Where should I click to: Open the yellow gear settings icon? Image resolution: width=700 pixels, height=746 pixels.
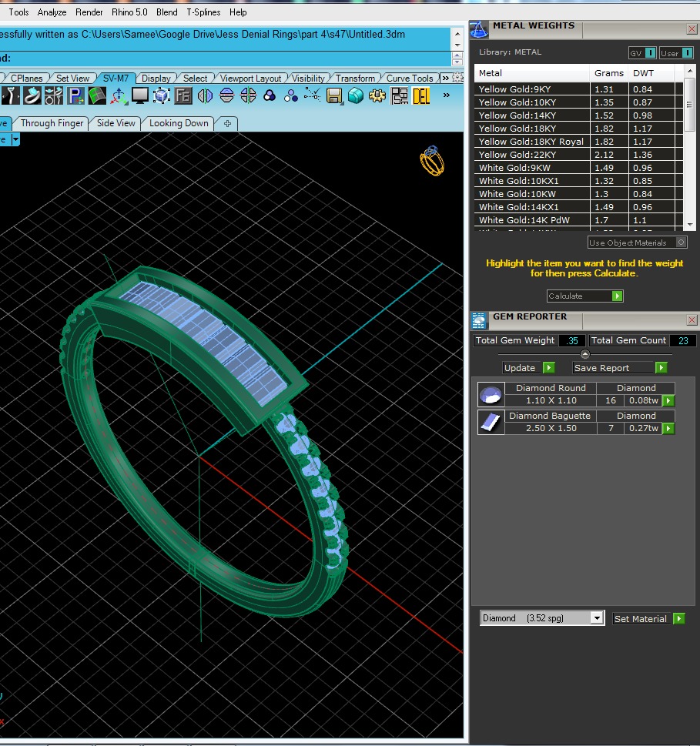coord(377,95)
